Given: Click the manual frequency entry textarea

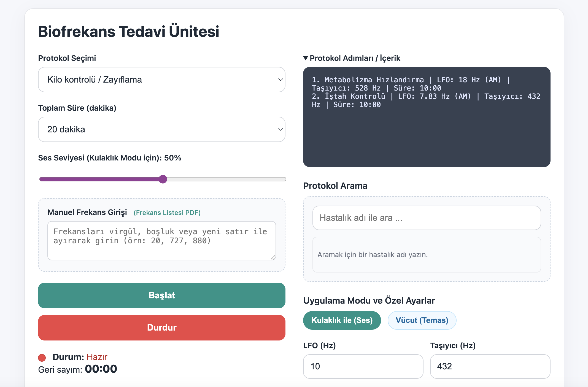Looking at the screenshot, I should coord(161,241).
